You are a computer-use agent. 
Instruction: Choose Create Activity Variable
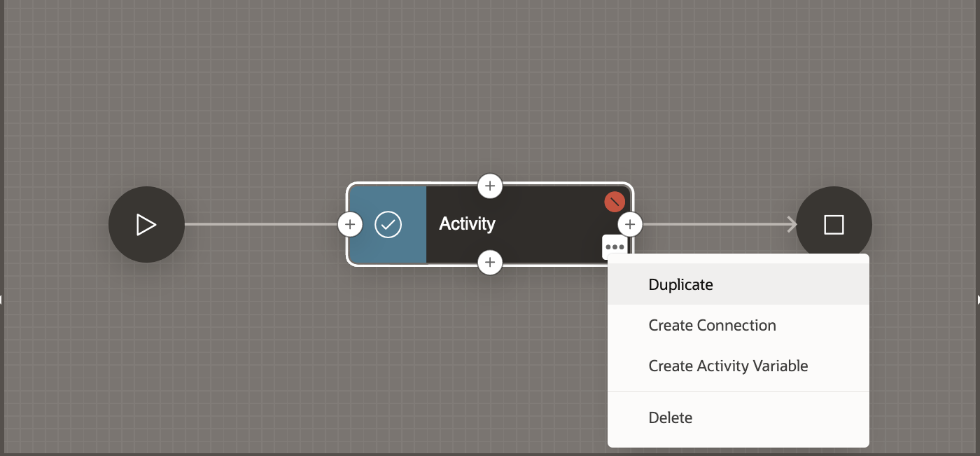(x=728, y=366)
